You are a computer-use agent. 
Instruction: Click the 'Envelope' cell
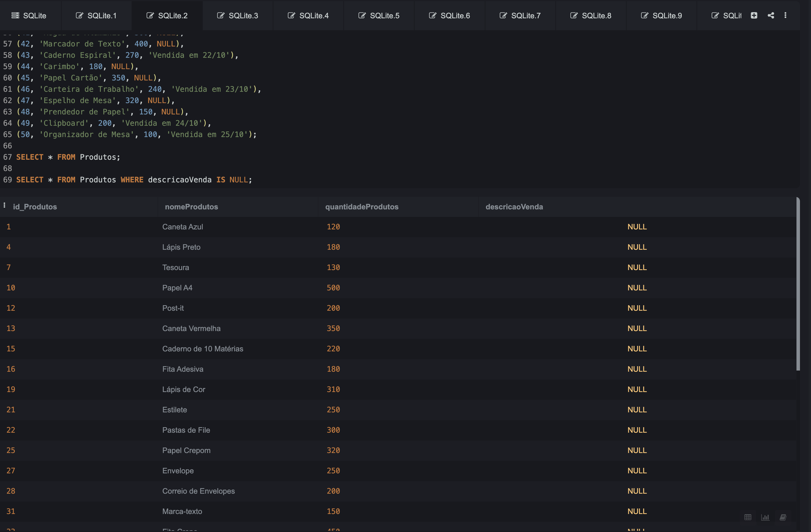point(178,471)
